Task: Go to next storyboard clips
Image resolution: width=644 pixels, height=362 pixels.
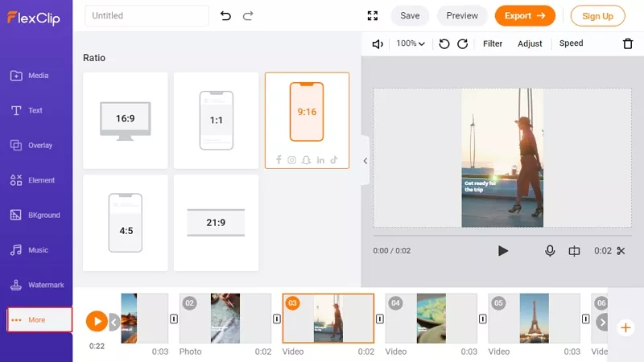Action: pos(602,323)
